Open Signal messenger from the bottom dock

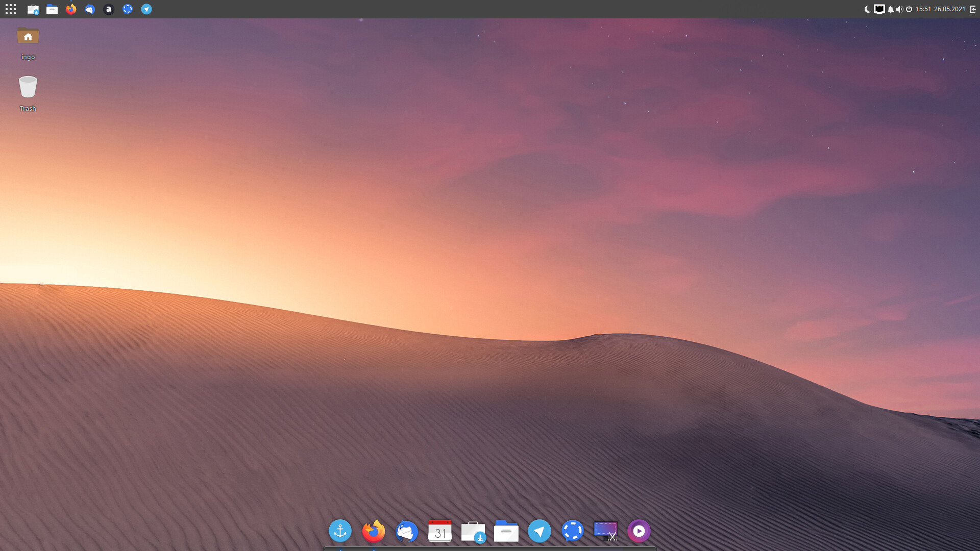573,531
